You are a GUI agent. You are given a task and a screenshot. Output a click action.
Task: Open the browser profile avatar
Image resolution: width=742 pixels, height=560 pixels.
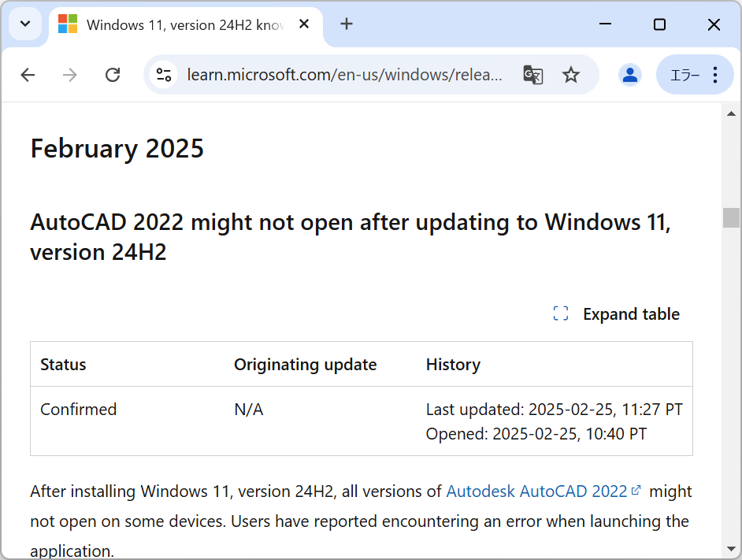(630, 75)
